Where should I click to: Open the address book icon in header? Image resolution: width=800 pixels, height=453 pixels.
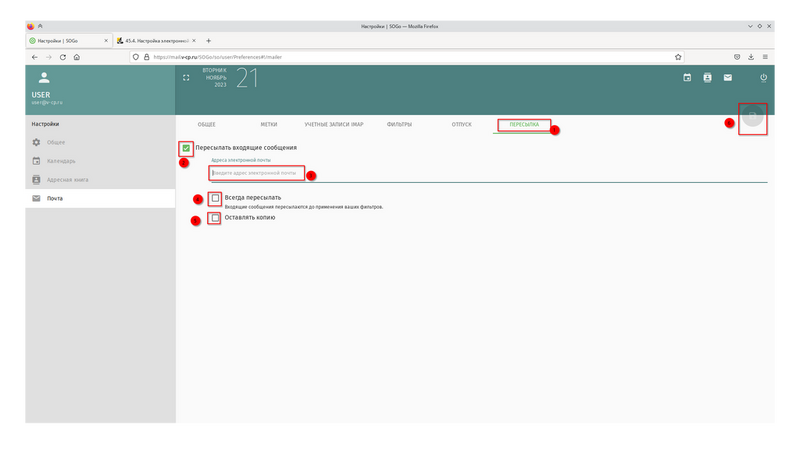706,77
